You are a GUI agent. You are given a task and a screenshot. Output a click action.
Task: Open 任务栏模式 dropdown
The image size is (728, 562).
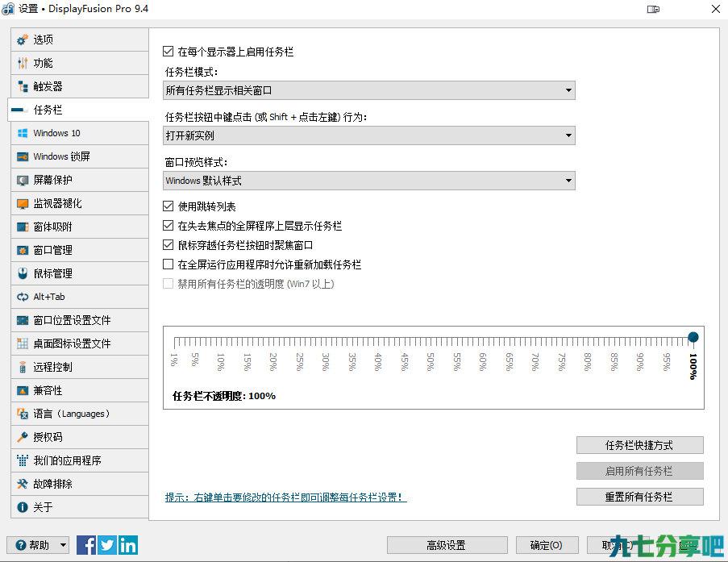369,90
